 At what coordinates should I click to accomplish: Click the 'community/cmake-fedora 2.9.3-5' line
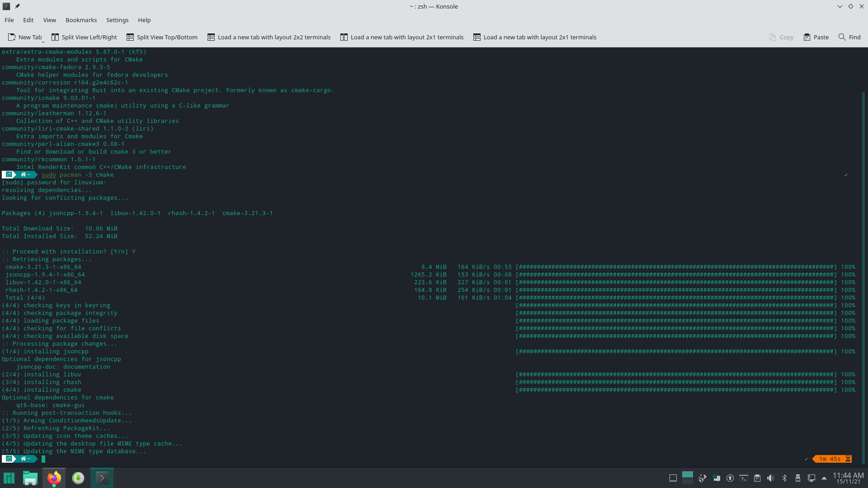[x=56, y=67]
